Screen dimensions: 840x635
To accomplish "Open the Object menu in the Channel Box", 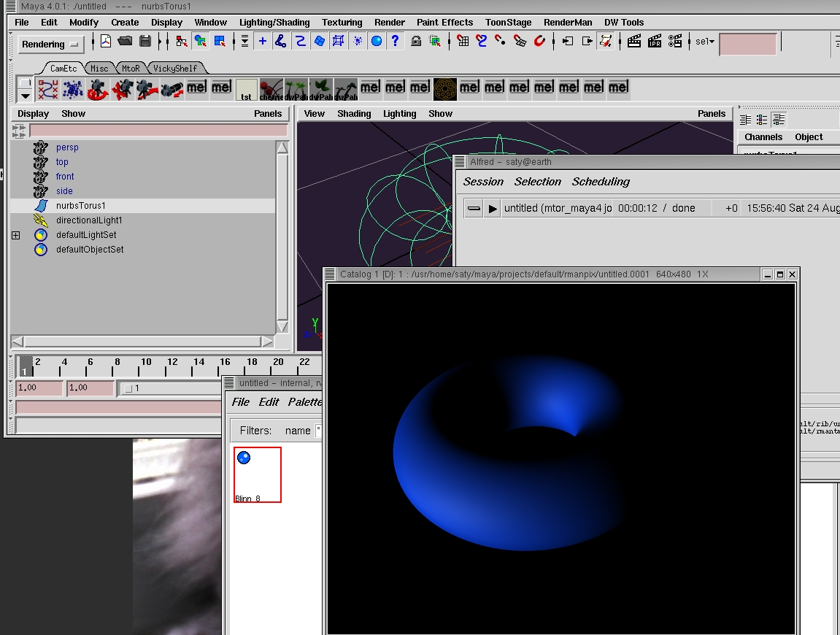I will pos(809,137).
